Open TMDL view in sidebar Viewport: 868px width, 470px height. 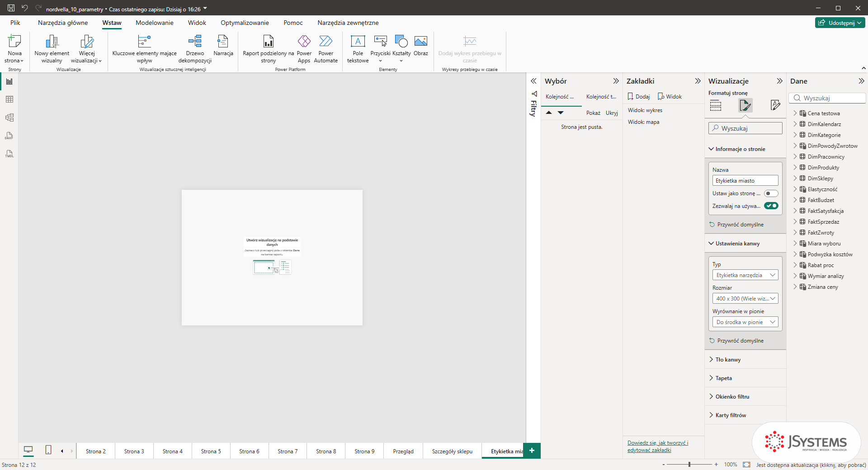9,154
